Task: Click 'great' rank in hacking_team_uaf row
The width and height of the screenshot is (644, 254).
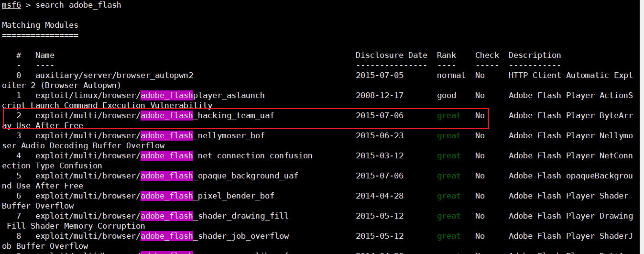Action: (449, 115)
